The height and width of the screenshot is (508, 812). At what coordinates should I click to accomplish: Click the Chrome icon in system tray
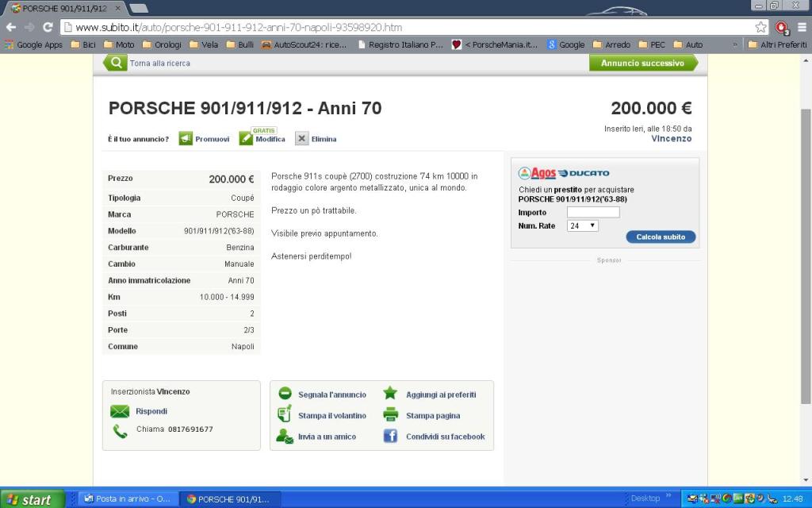(x=727, y=498)
